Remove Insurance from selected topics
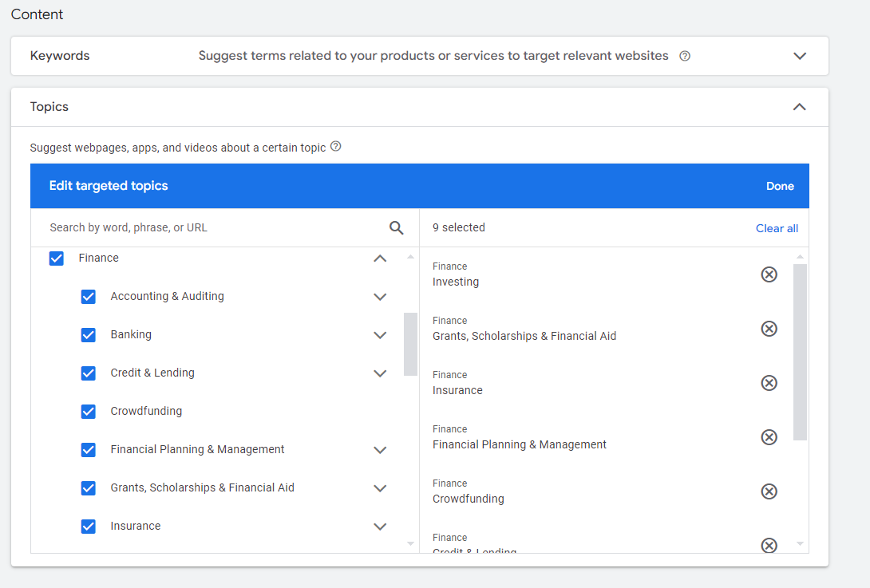 tap(769, 382)
